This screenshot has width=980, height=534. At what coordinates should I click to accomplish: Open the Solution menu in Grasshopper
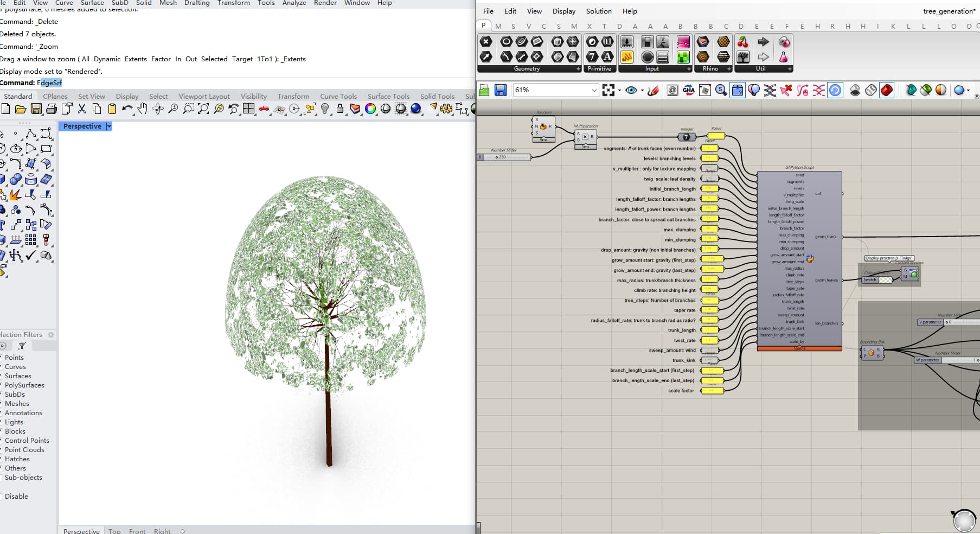coord(598,11)
